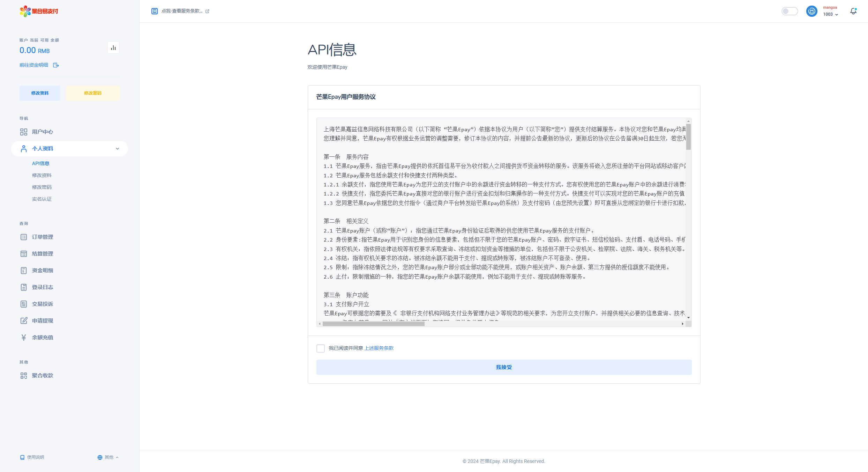Open the 上述服务条款 link
Image resolution: width=868 pixels, height=472 pixels.
pyautogui.click(x=379, y=348)
